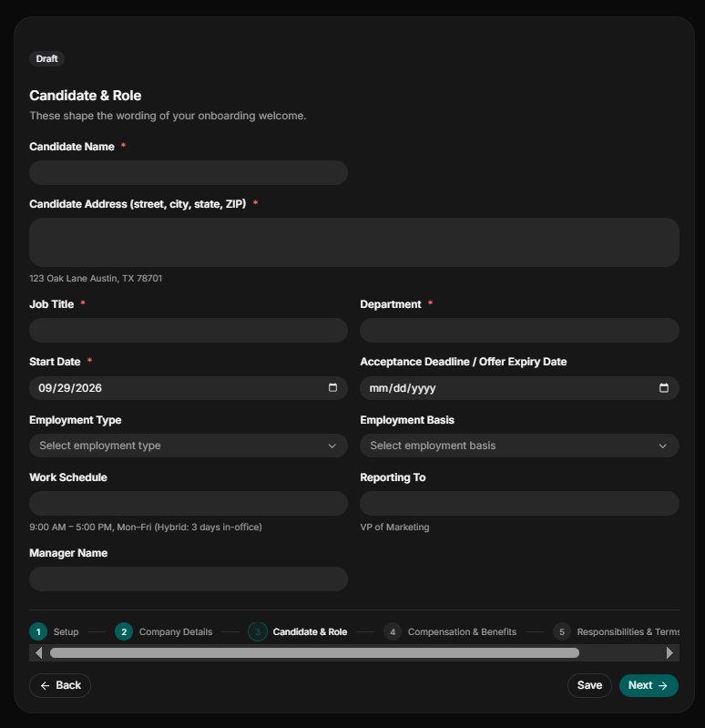Click the Back button

pyautogui.click(x=60, y=685)
